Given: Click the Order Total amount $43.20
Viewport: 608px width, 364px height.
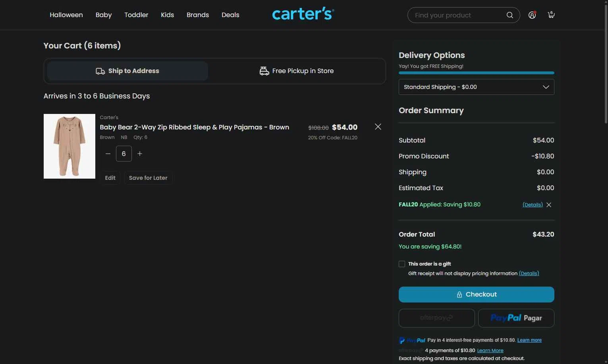Looking at the screenshot, I should 543,235.
